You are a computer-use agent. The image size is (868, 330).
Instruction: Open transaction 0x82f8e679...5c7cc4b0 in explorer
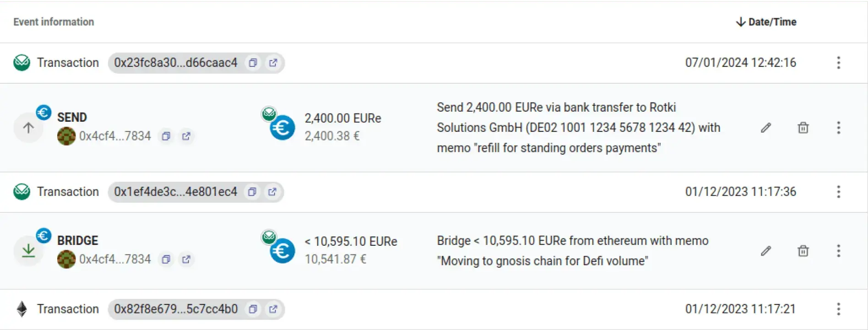[x=273, y=309]
